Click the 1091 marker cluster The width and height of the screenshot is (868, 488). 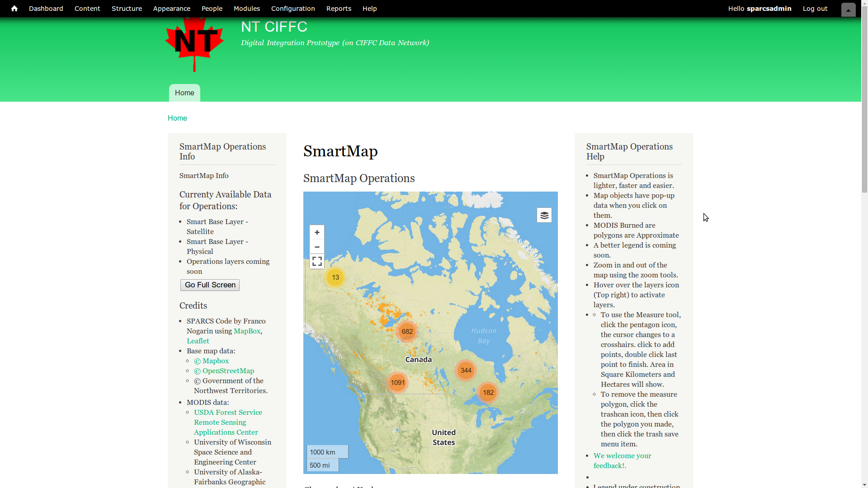[397, 383]
